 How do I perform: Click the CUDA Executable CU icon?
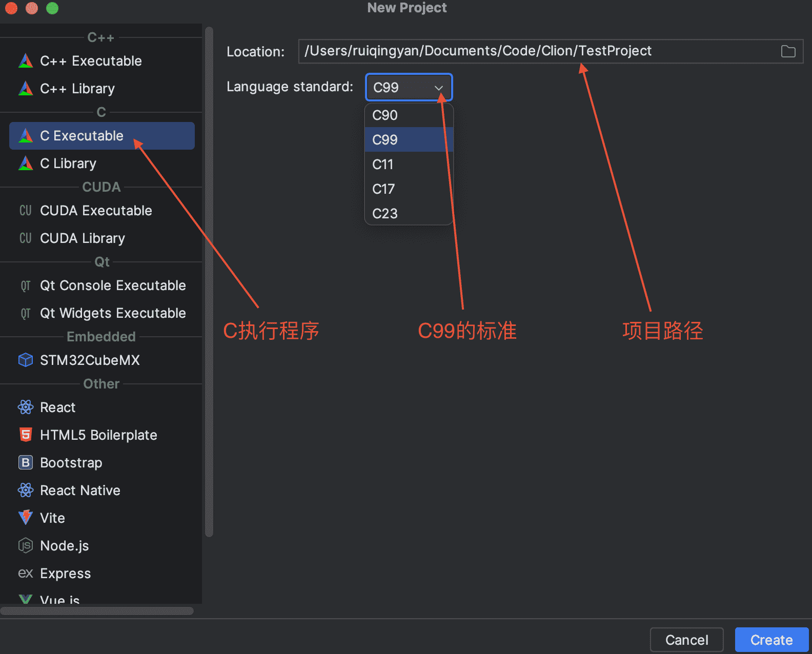pyautogui.click(x=26, y=211)
